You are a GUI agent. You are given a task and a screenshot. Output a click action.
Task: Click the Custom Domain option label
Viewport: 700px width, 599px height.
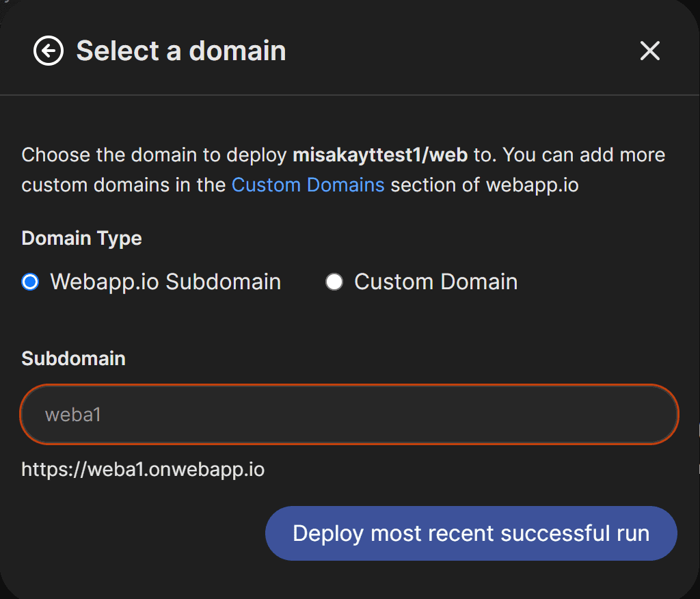[x=435, y=282]
